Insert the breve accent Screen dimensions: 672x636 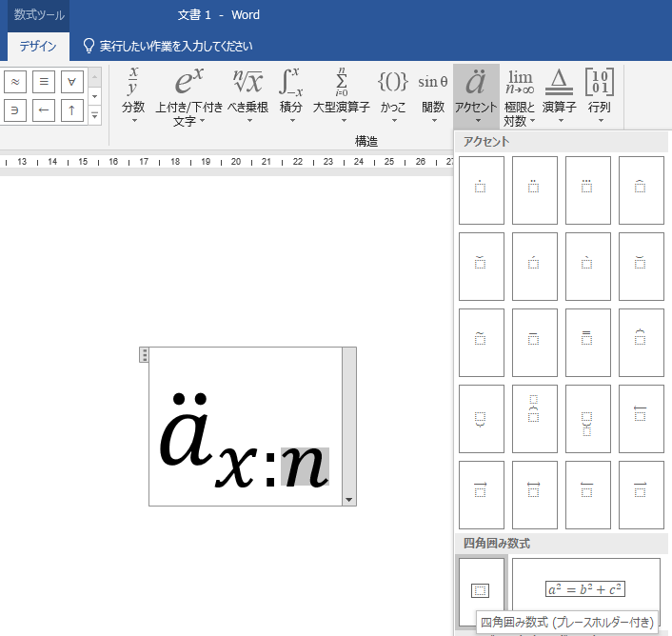642,267
